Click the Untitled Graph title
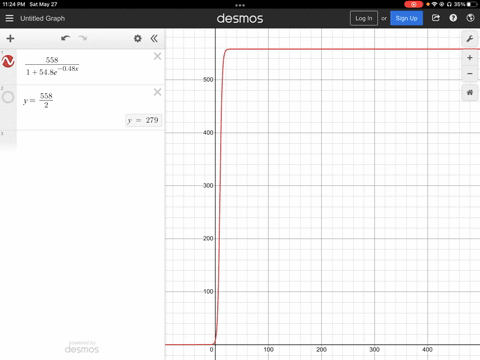The height and width of the screenshot is (360, 480). 42,18
